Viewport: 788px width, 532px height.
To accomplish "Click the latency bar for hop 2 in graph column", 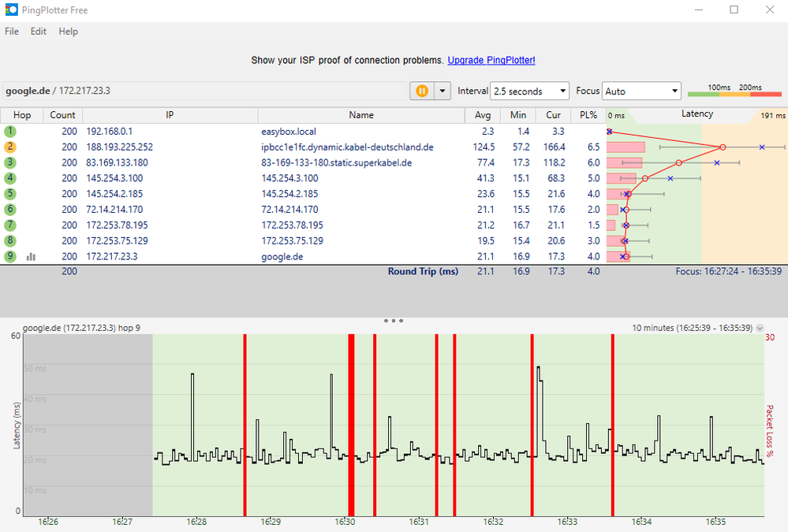I will coord(626,147).
